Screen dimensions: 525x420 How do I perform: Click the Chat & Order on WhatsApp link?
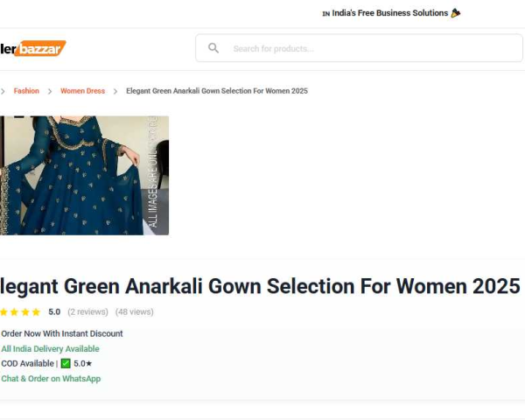(51, 379)
